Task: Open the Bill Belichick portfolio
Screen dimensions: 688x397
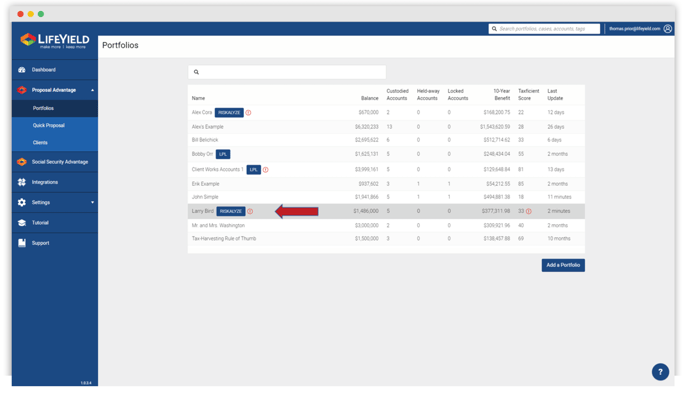Action: [205, 140]
